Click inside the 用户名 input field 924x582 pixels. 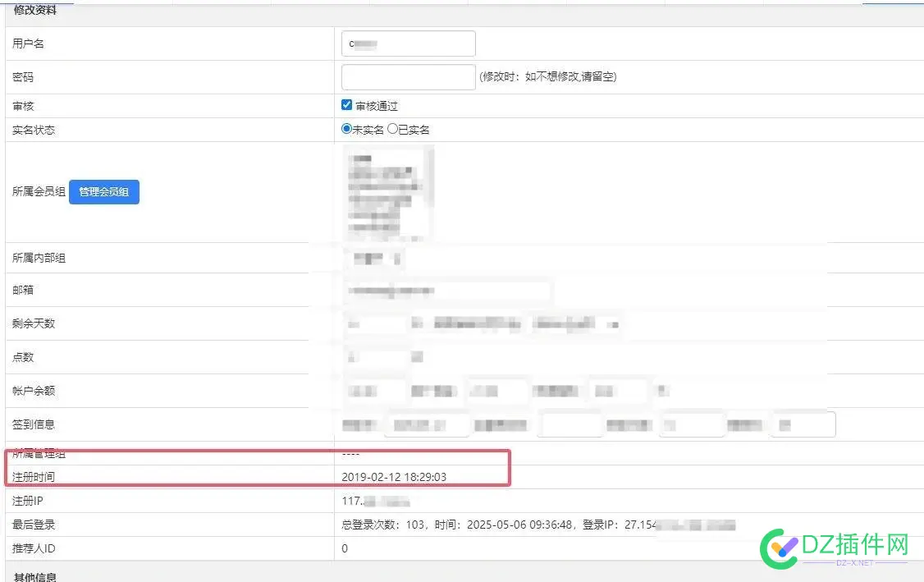[x=408, y=43]
